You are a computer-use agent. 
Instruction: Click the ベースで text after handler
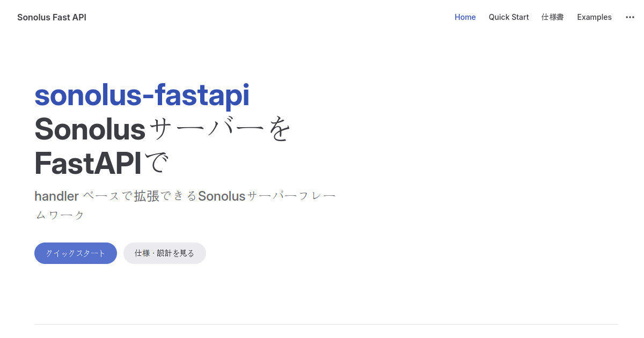(x=107, y=196)
